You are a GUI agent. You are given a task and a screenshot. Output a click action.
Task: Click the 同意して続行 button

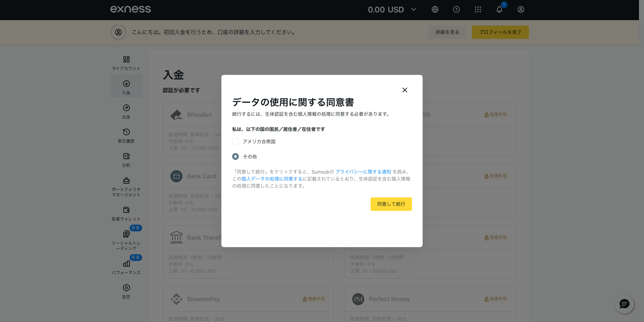click(391, 204)
